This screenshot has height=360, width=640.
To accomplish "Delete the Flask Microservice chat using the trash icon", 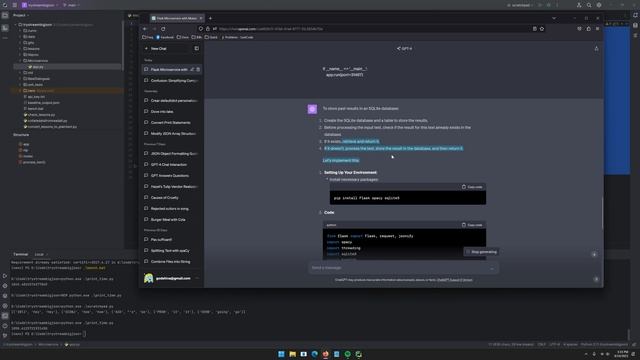I will click(x=198, y=69).
